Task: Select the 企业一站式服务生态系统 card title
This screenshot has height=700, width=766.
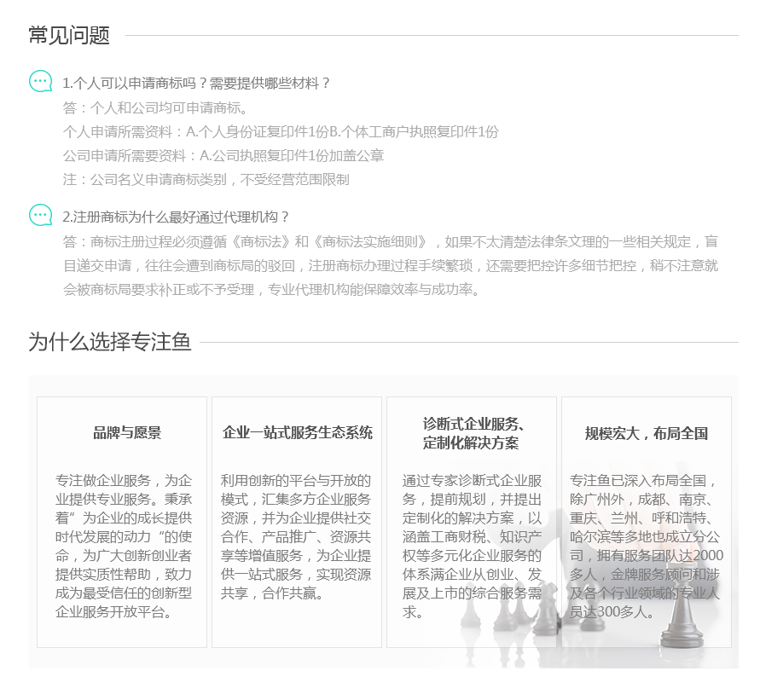Action: 297,433
